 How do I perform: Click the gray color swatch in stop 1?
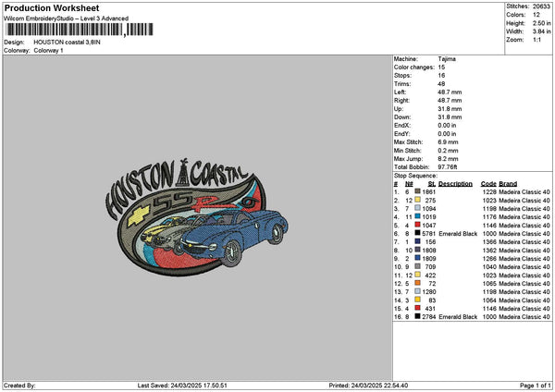click(417, 191)
